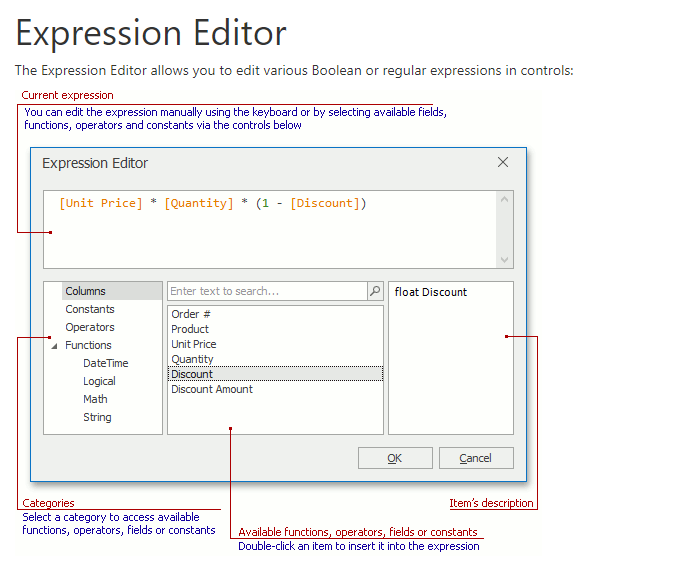680x568 pixels.
Task: Open the String functions subcategory
Action: pos(97,417)
